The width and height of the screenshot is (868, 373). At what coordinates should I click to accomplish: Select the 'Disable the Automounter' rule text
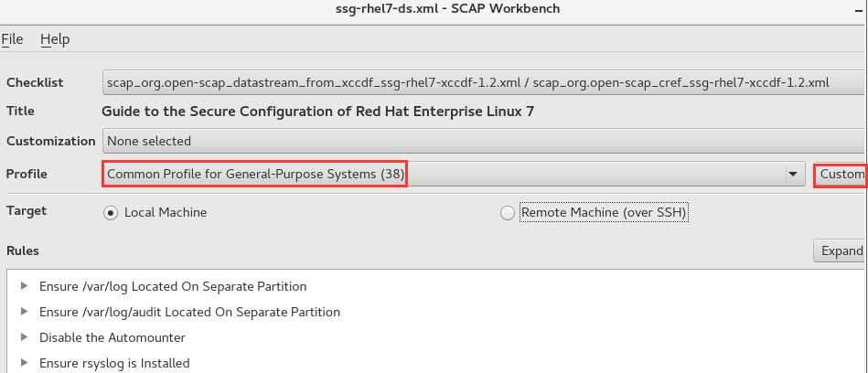(x=113, y=337)
